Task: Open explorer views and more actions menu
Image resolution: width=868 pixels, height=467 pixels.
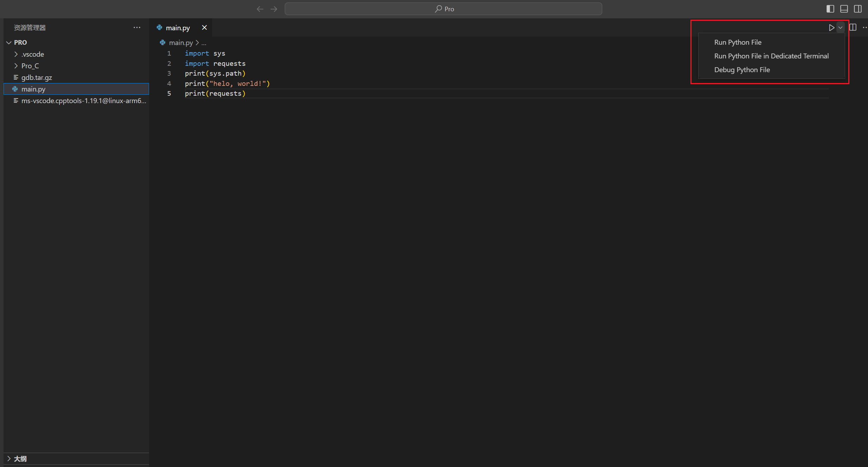Action: pyautogui.click(x=137, y=27)
